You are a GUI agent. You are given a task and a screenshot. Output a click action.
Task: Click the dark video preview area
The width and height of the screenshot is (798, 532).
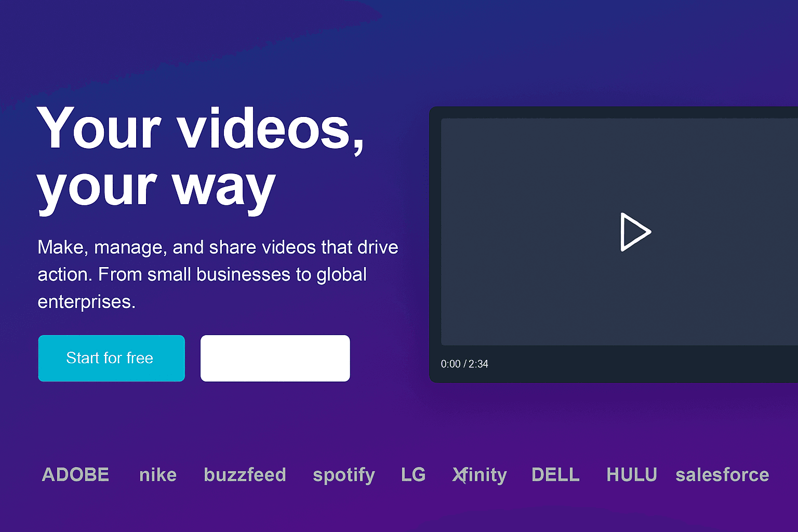tap(619, 232)
